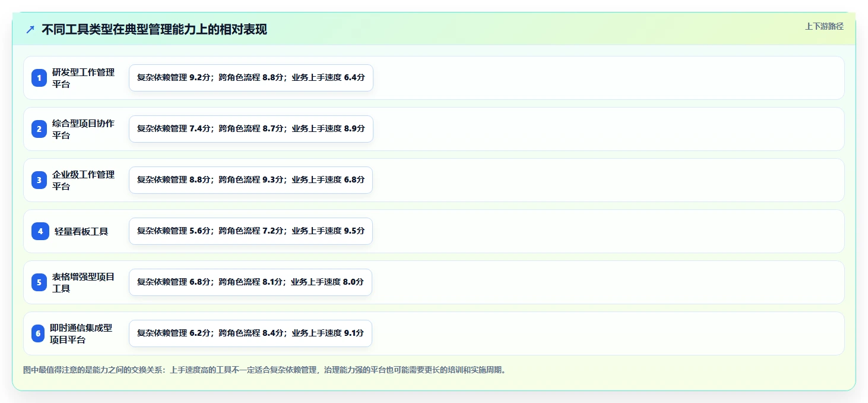Screen dimensions: 868x403
Task: Click the score box with 复杂依赖管理 8.8分
Action: coord(251,180)
